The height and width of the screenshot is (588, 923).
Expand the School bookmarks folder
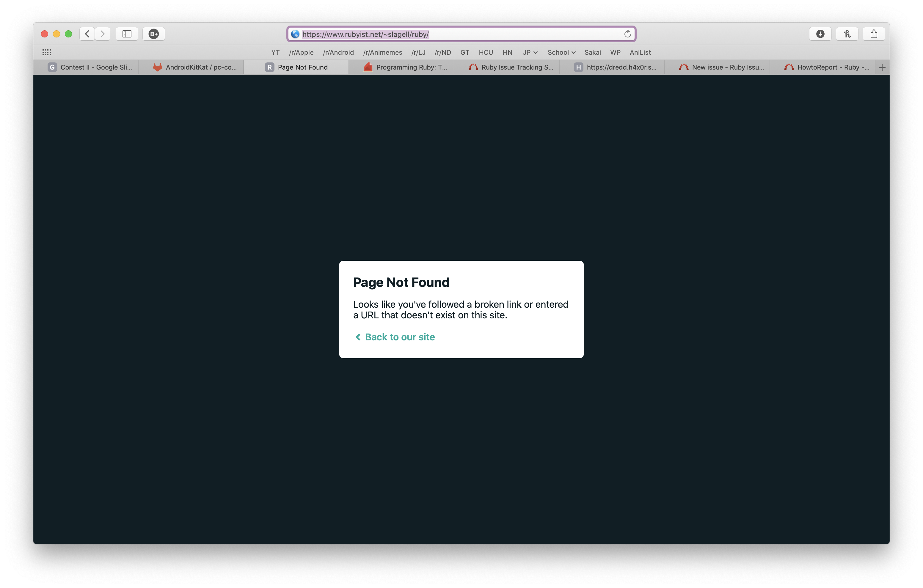click(561, 53)
